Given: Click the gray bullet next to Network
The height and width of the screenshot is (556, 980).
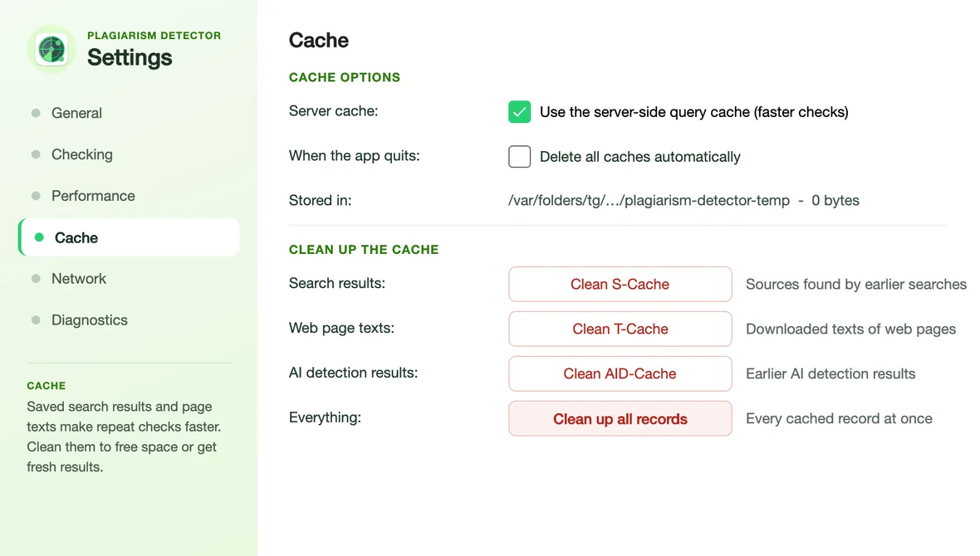Looking at the screenshot, I should click(x=36, y=279).
